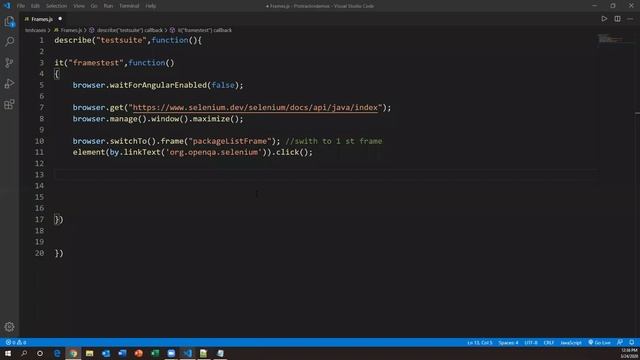Click the feedback icon in status bar
The image size is (640, 360).
pyautogui.click(x=620, y=342)
